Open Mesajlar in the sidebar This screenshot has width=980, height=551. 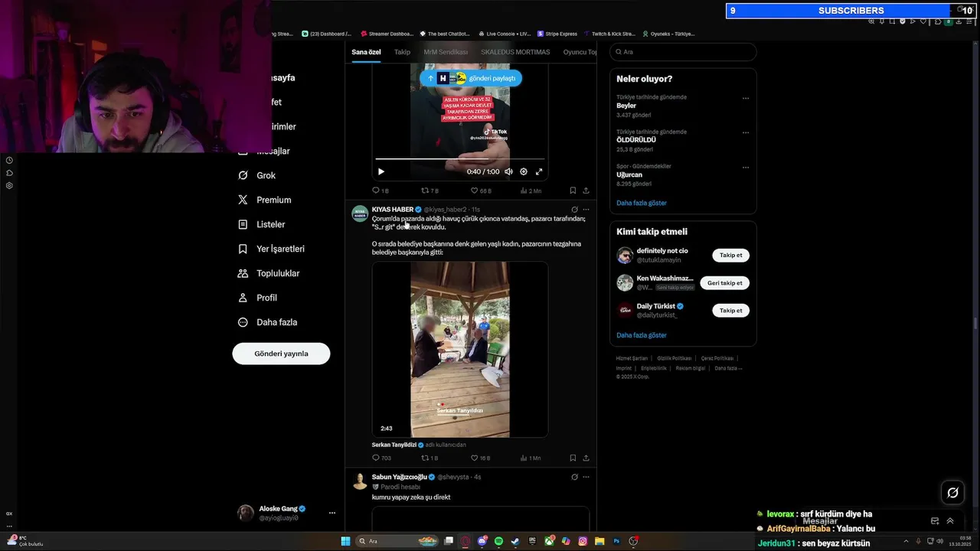tap(264, 151)
